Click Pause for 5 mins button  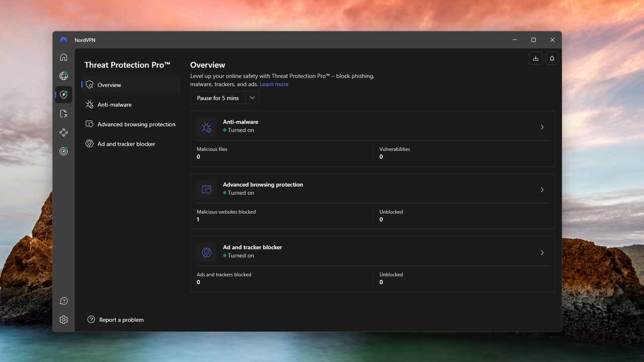click(x=218, y=98)
